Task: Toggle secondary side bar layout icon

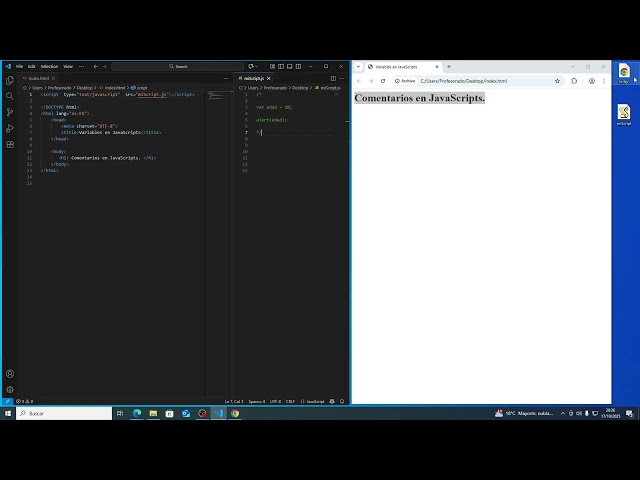Action: click(x=298, y=66)
